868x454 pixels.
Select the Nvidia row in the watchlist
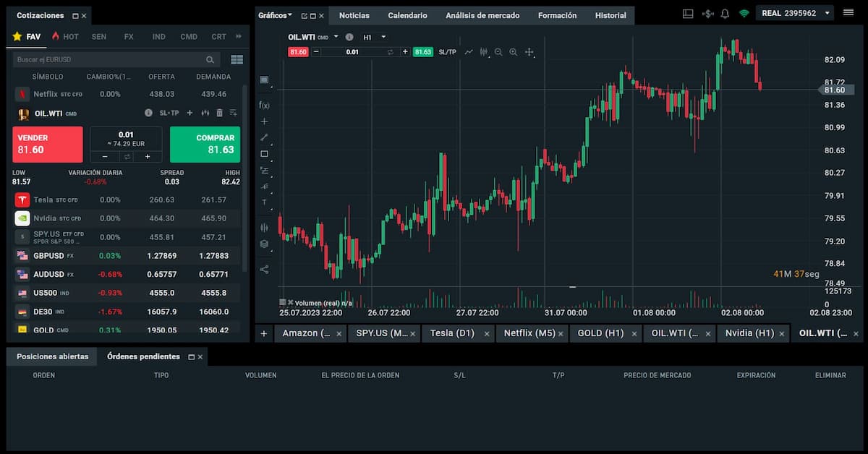pyautogui.click(x=127, y=218)
